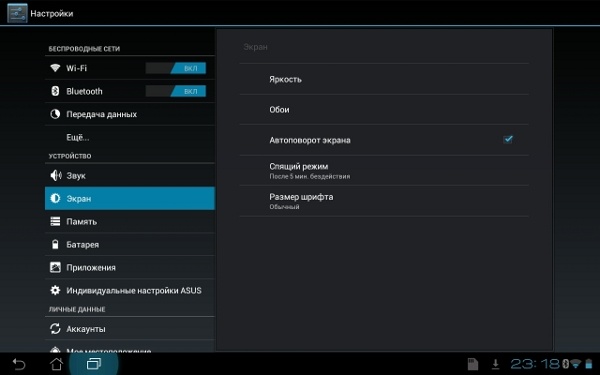Open the Спящий режим sleep option
The width and height of the screenshot is (600, 375).
coord(384,170)
